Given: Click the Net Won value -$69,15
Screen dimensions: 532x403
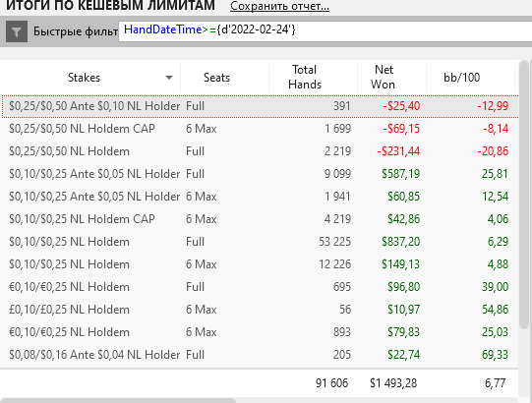Looking at the screenshot, I should [401, 129].
